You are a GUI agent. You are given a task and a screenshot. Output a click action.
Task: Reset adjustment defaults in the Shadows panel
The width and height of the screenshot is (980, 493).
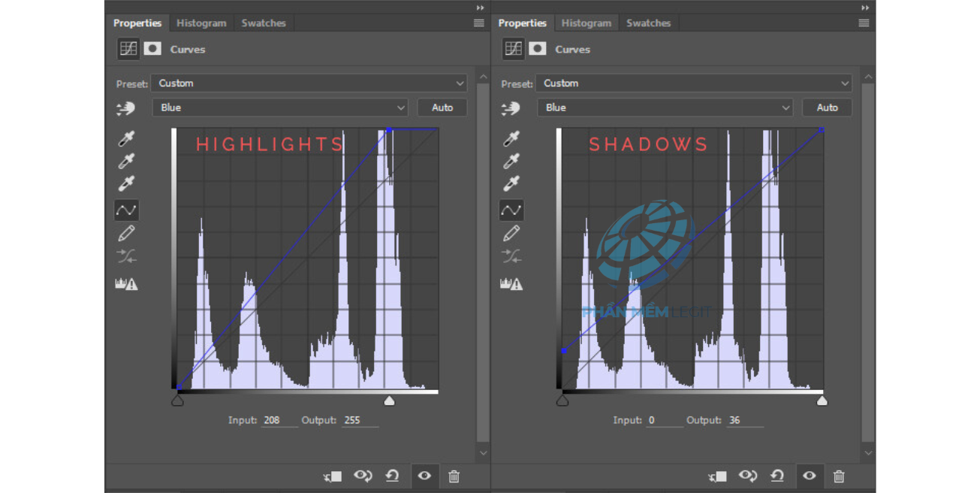point(777,476)
